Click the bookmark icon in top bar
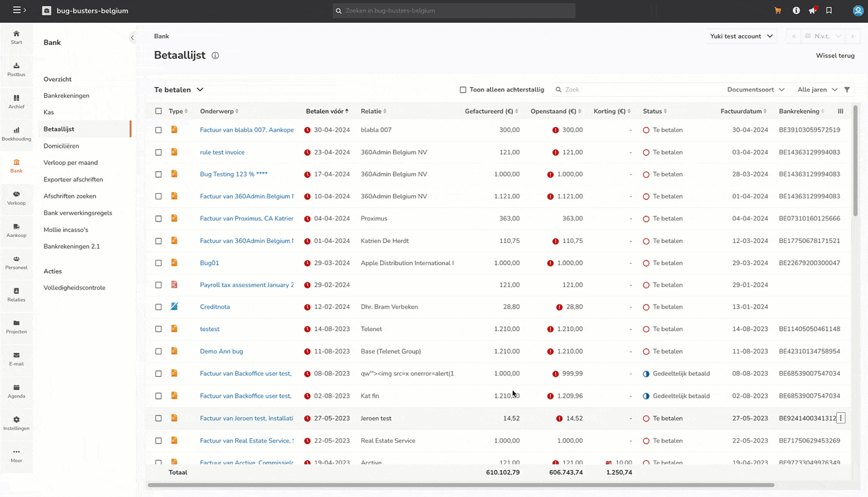The height and width of the screenshot is (497, 868). pos(829,10)
